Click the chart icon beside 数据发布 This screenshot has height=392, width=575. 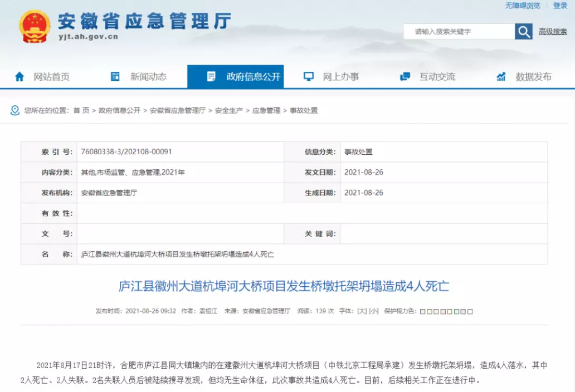(501, 77)
